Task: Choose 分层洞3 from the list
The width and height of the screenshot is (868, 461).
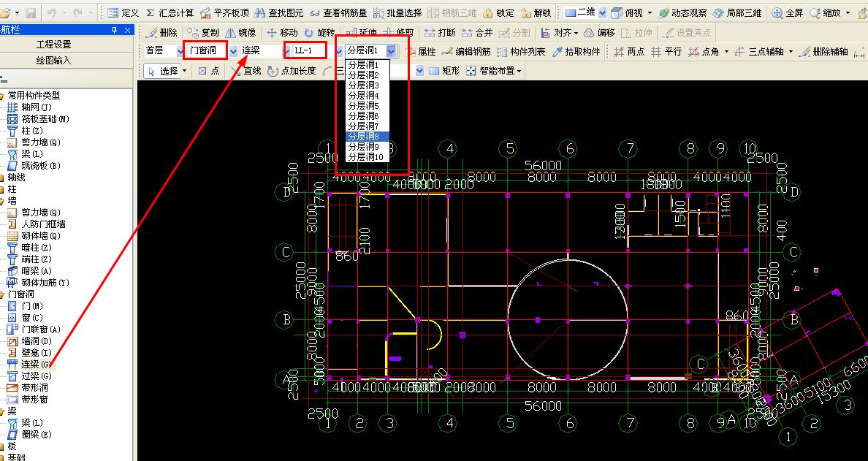Action: (368, 85)
